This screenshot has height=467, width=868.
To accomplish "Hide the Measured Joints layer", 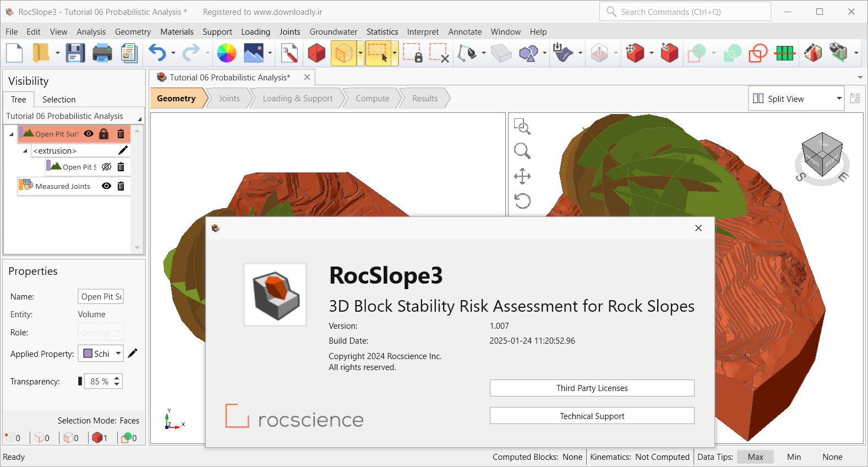I will pos(106,186).
